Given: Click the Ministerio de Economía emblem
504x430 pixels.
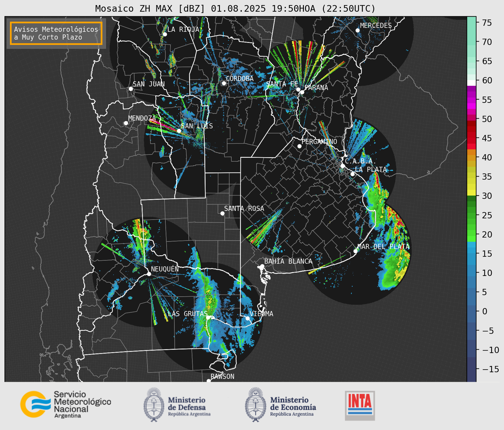Looking at the screenshot, I should (x=255, y=404).
